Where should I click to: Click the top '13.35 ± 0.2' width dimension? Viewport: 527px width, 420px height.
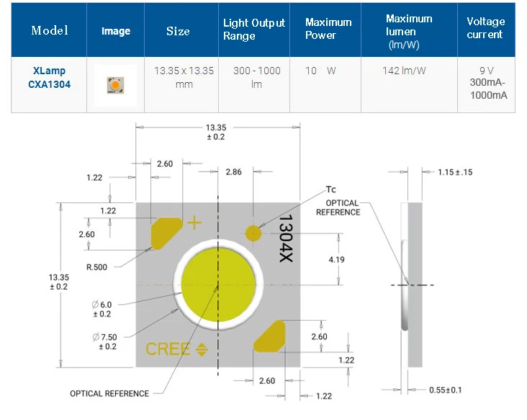tap(216, 132)
